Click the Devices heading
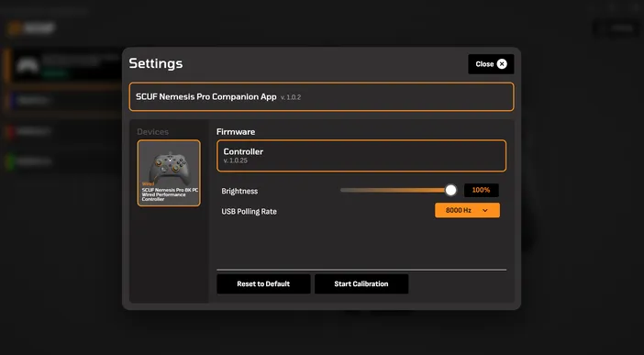The image size is (644, 355). click(x=153, y=132)
